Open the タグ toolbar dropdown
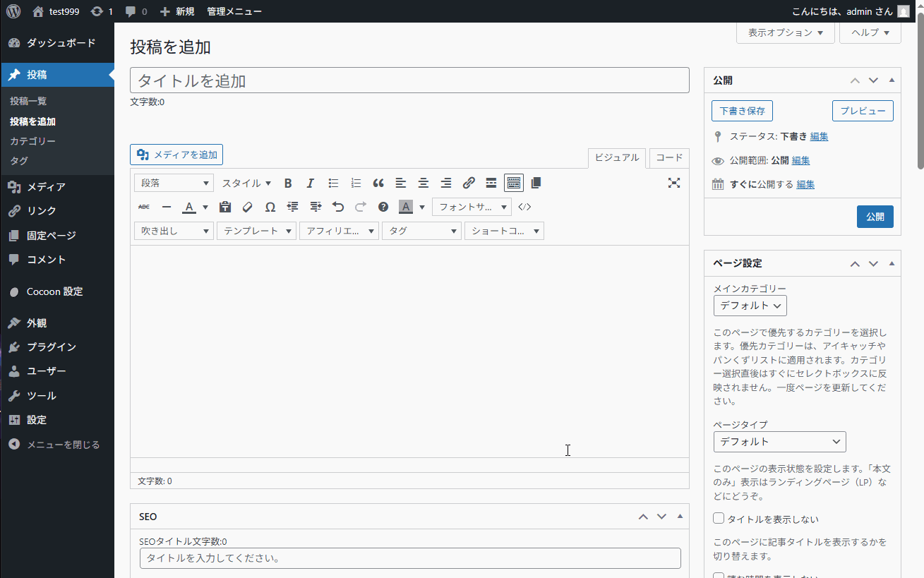The width and height of the screenshot is (924, 578). [x=421, y=231]
